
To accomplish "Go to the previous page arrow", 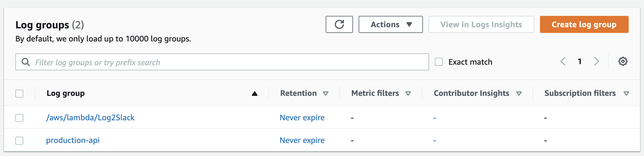I will point(563,61).
